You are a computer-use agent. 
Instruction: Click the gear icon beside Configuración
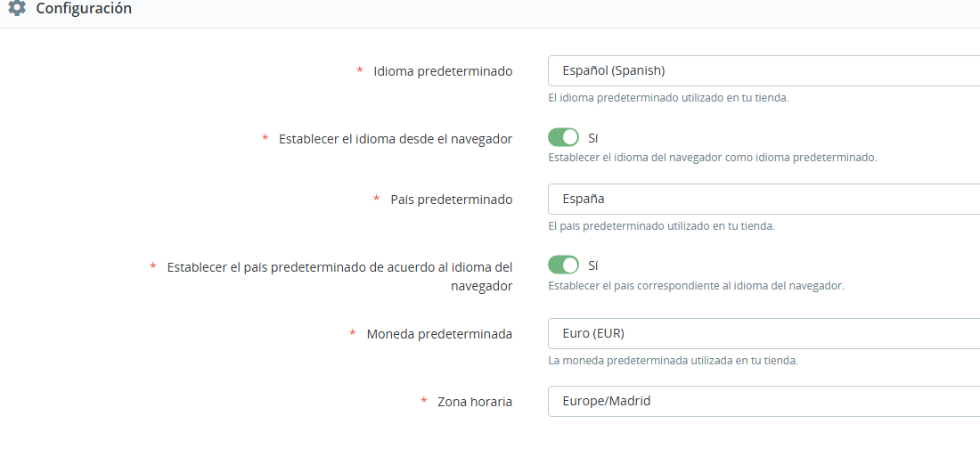17,8
